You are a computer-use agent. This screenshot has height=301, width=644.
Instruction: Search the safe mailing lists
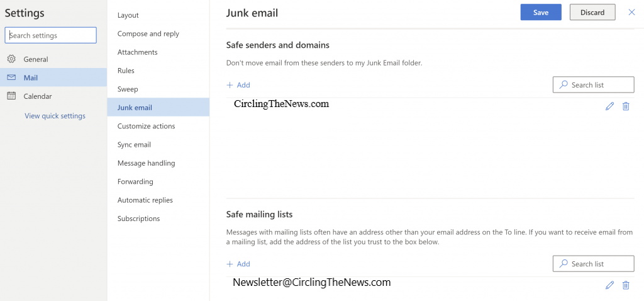coord(594,264)
